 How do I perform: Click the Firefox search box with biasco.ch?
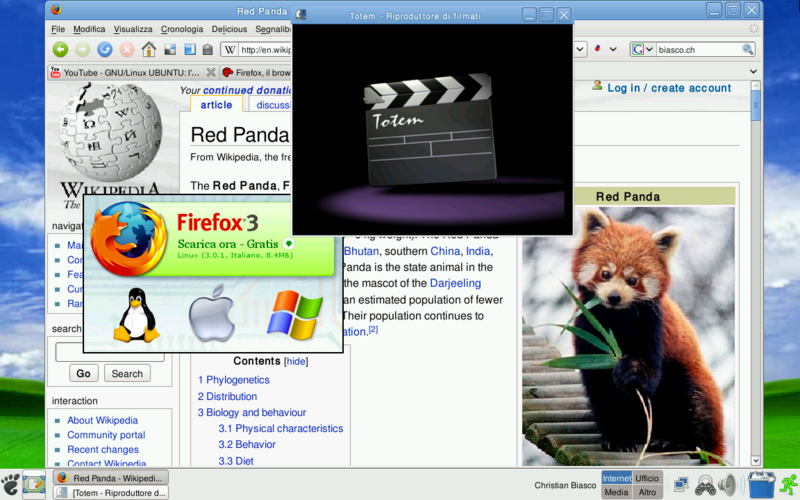pyautogui.click(x=698, y=49)
